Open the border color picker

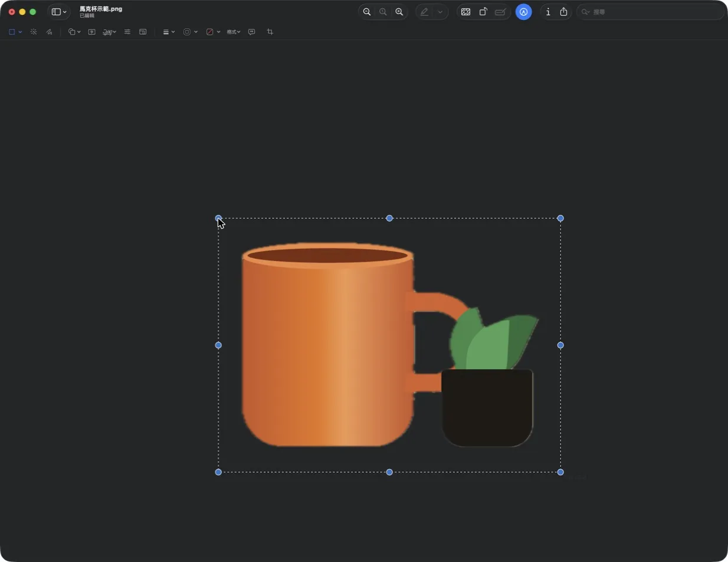[x=190, y=32]
